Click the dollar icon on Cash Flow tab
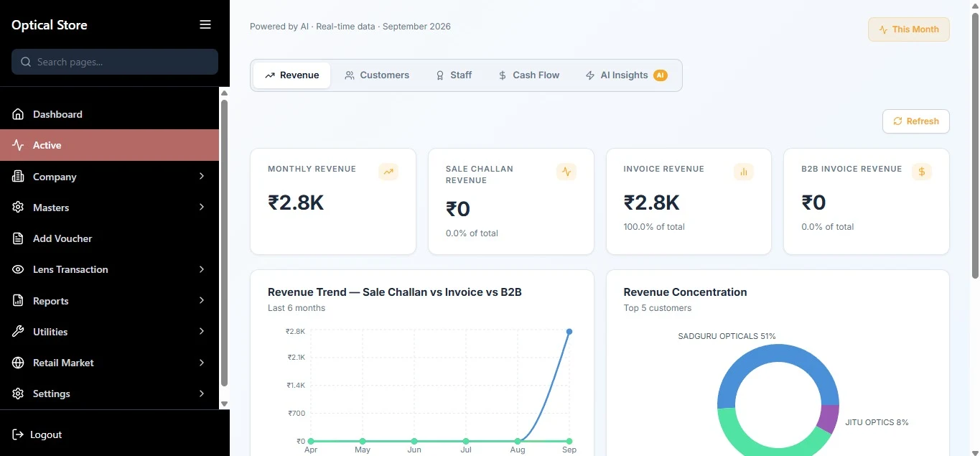Viewport: 980px width, 456px height. tap(503, 75)
